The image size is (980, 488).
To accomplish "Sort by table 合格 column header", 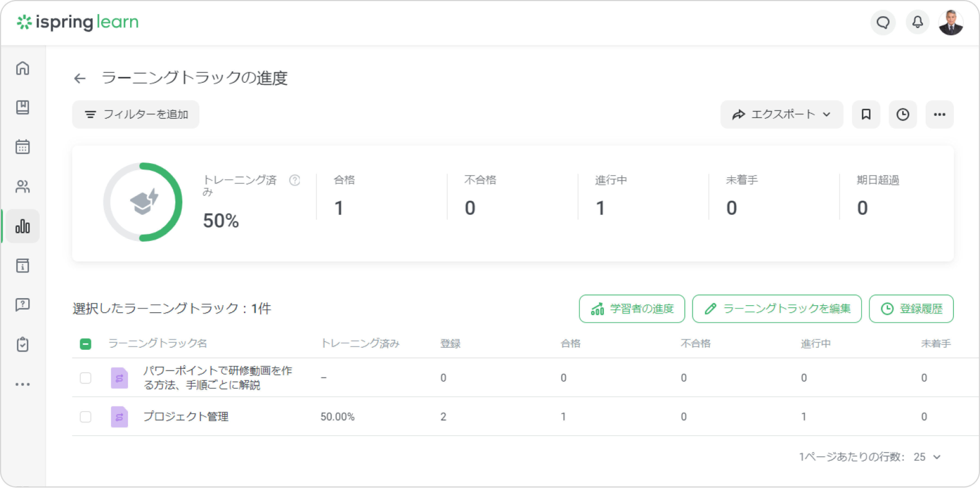I will [x=570, y=344].
